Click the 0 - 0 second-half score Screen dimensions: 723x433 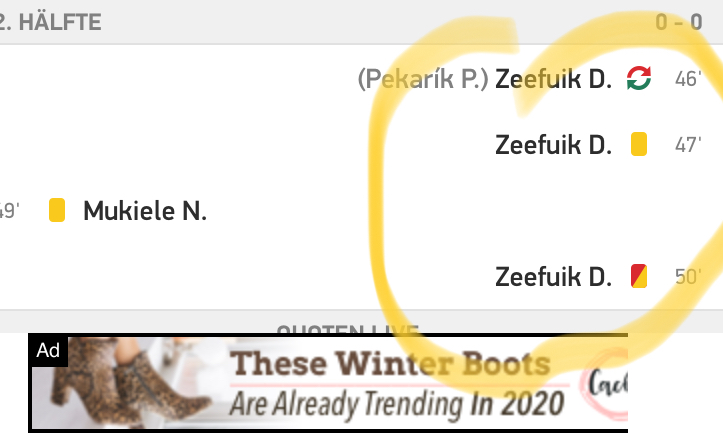(679, 21)
